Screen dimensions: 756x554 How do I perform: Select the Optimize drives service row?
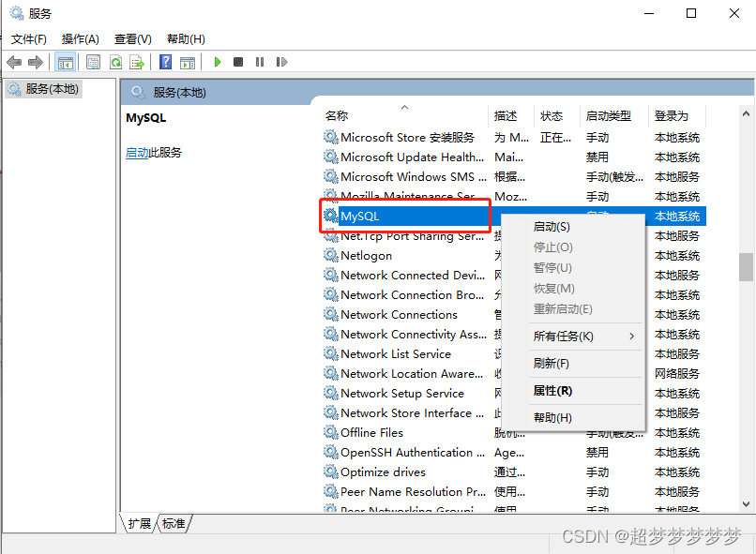point(514,472)
